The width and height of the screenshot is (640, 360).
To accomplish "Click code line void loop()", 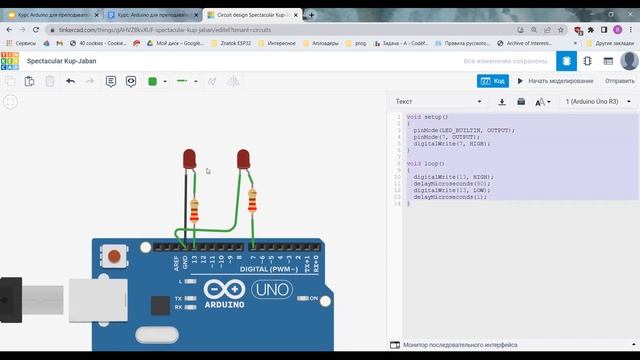I will tap(425, 164).
